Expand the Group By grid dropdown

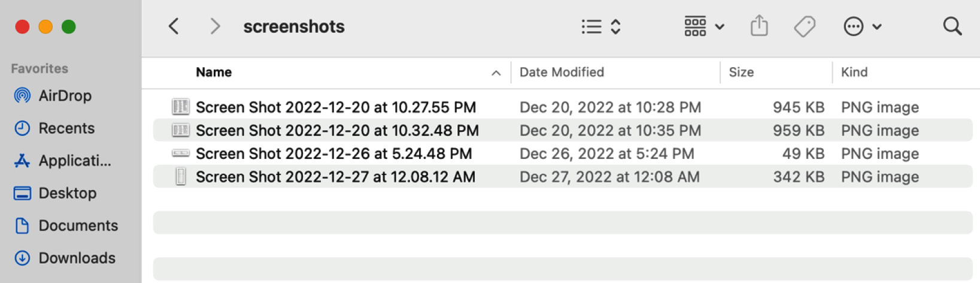704,26
